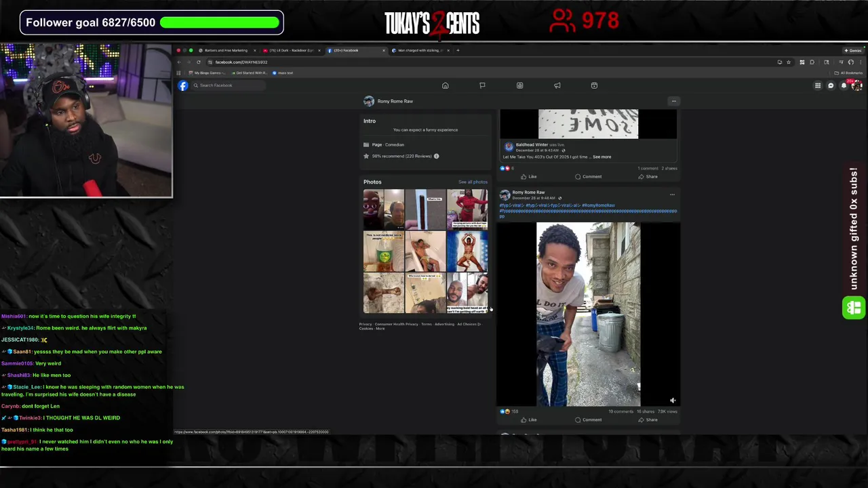The width and height of the screenshot is (868, 488).
Task: Like the Baldhead Winter shared post
Action: click(529, 176)
